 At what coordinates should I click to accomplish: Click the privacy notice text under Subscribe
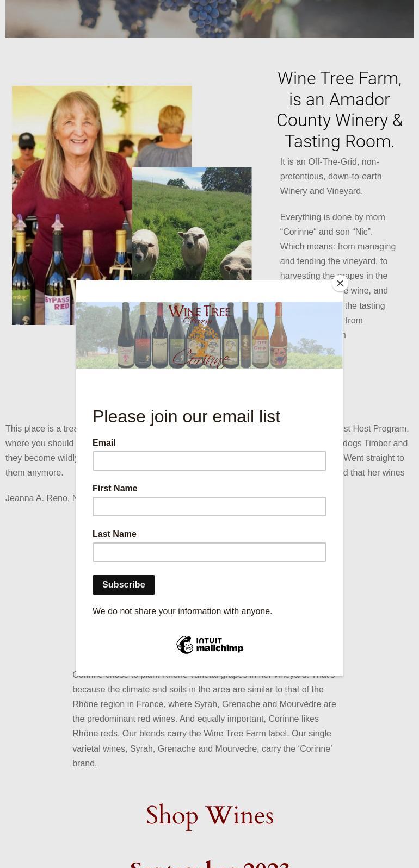tap(182, 611)
